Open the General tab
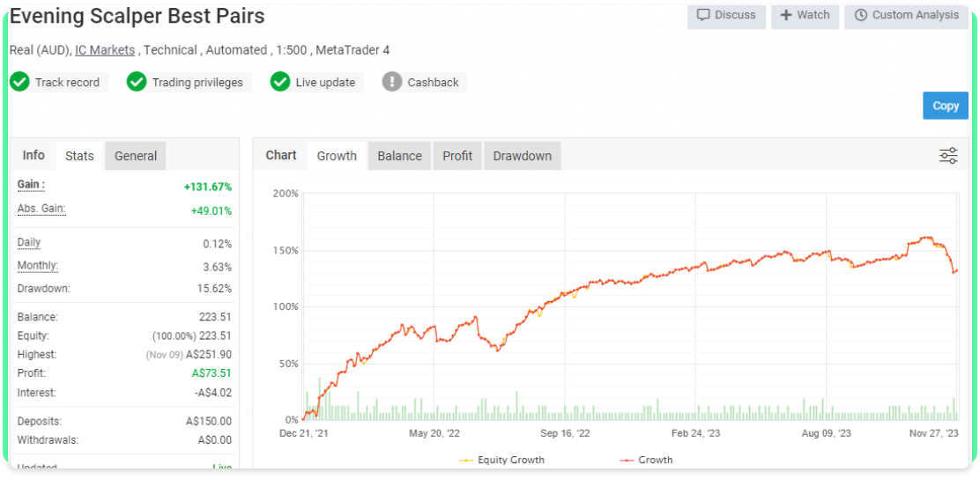The image size is (980, 479). point(136,156)
